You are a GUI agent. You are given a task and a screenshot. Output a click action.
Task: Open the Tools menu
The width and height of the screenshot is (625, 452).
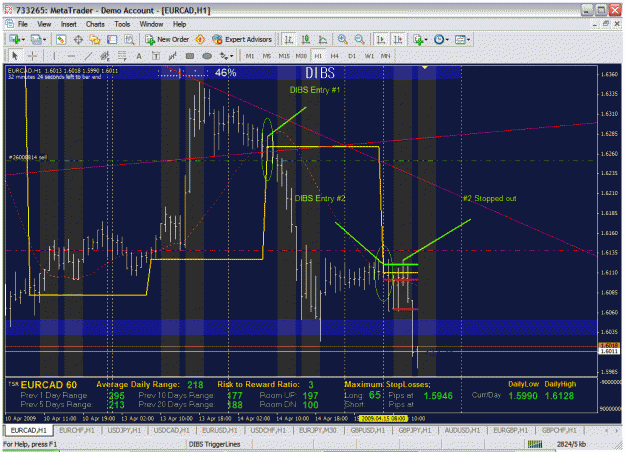[122, 24]
